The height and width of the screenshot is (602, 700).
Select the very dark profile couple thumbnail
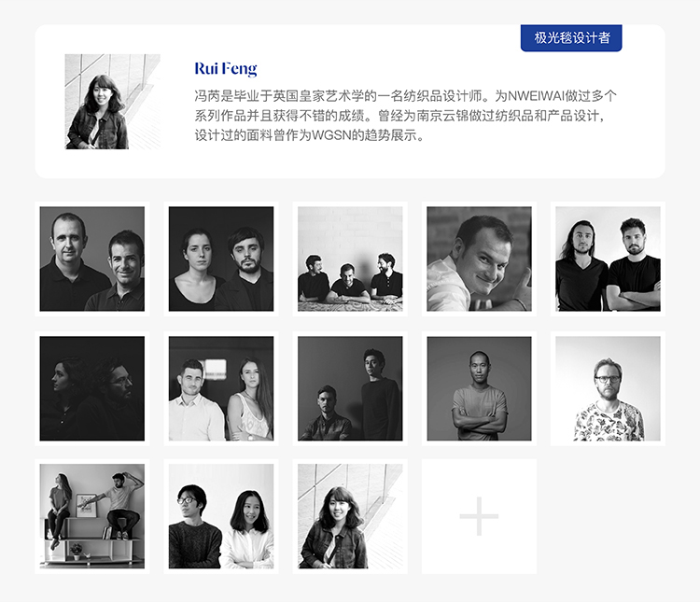point(92,388)
